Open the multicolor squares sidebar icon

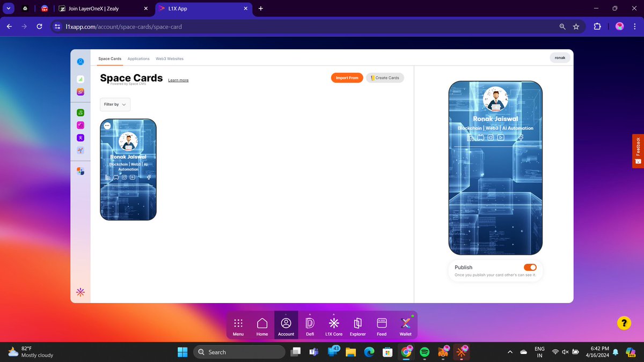[x=80, y=171]
